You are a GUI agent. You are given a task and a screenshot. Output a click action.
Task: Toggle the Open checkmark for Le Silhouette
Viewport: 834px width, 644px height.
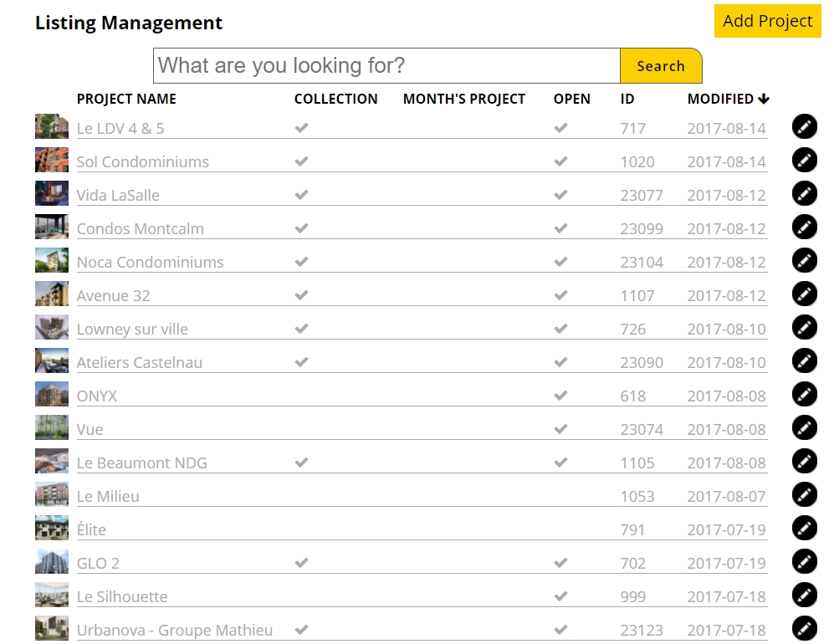[x=561, y=596]
